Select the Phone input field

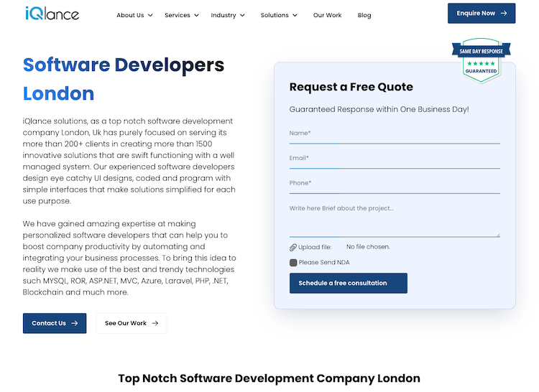(394, 184)
